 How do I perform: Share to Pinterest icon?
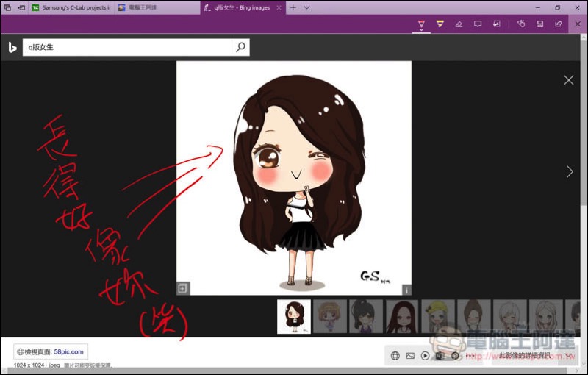click(455, 356)
